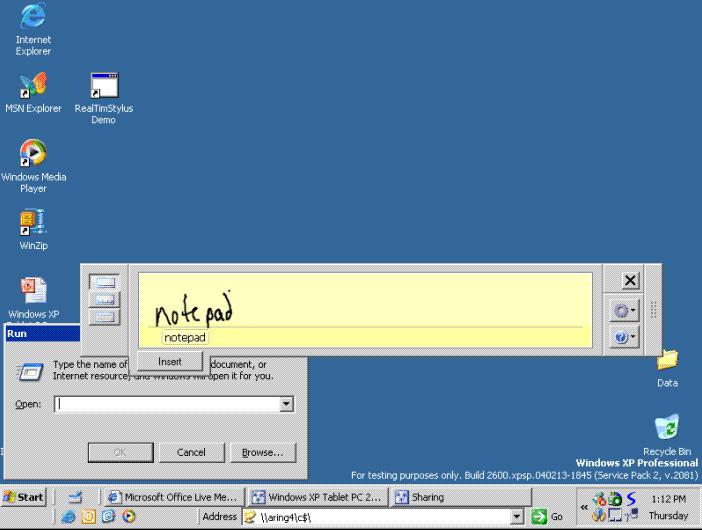
Task: Select the MSN Explorer desktop shortcut
Action: click(x=33, y=93)
